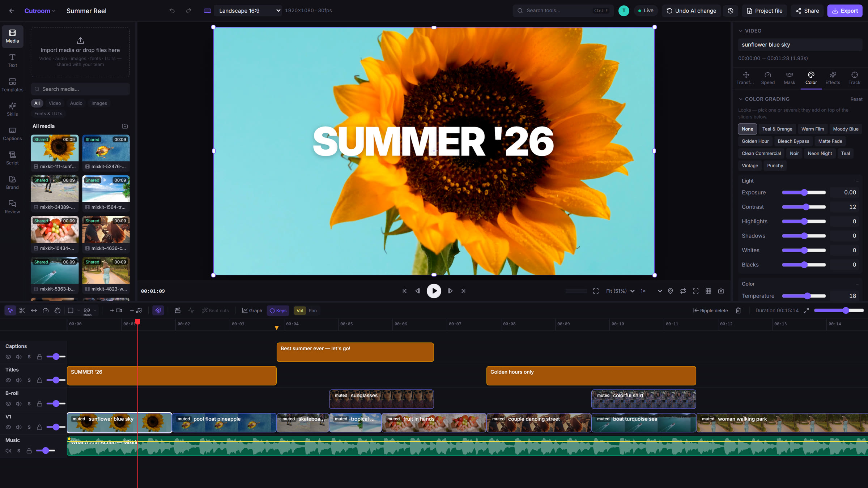Screen dimensions: 868x488
Task: Toggle the preview grid overlay icon
Action: coord(709,291)
